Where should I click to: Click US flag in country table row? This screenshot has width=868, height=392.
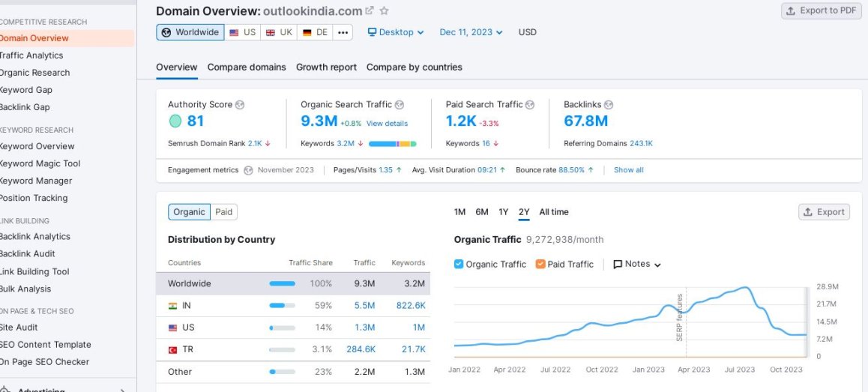pyautogui.click(x=172, y=328)
